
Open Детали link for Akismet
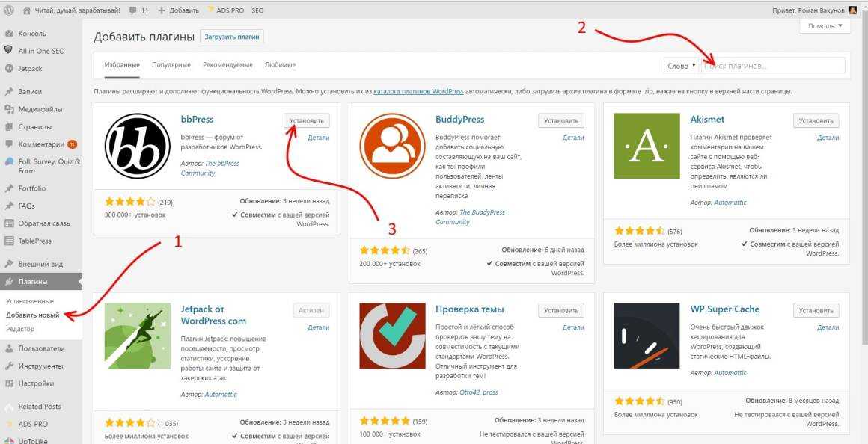click(828, 138)
